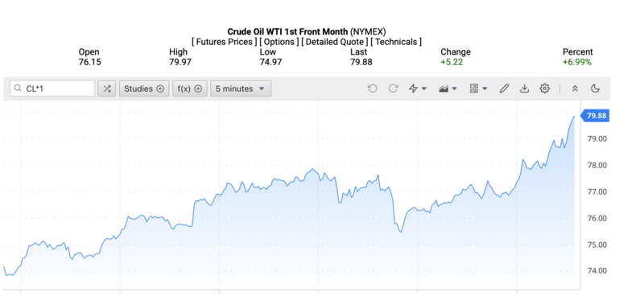Click the compare symbols shuffle icon
The image size is (644, 296).
tap(107, 88)
